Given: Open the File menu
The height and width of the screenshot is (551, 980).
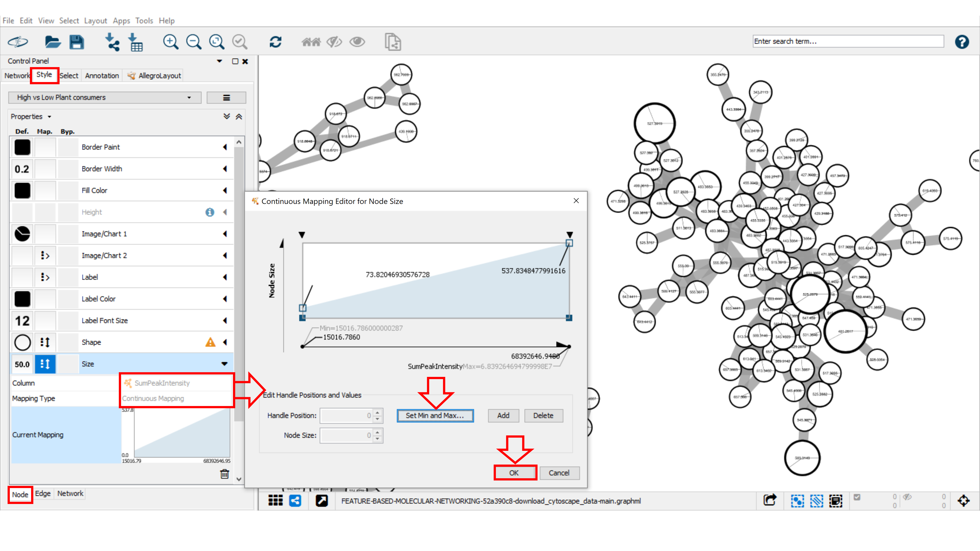Looking at the screenshot, I should [x=8, y=21].
